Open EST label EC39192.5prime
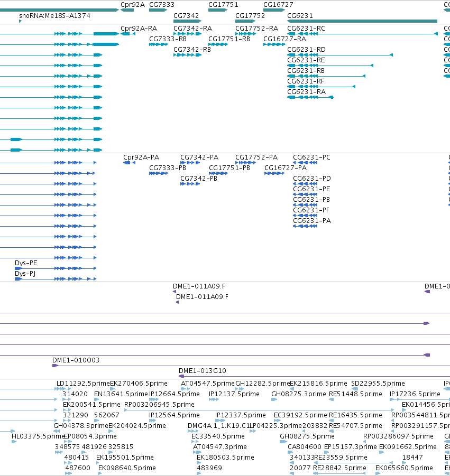 [x=300, y=415]
